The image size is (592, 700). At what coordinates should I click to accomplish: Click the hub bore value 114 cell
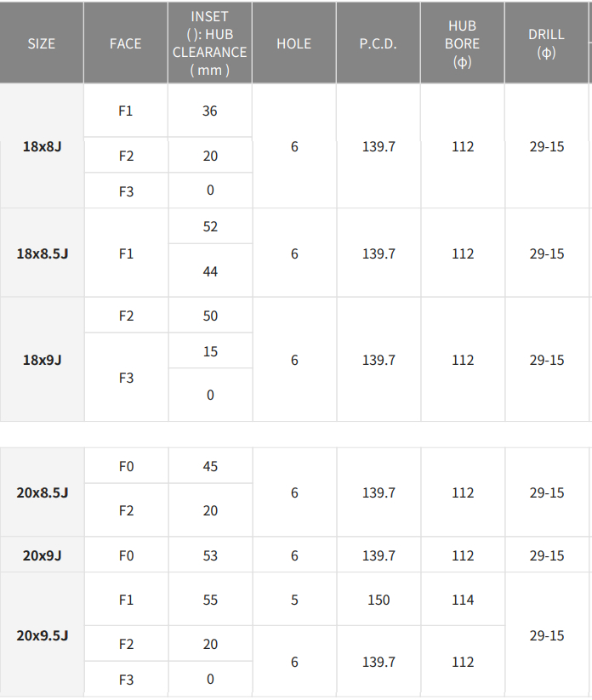click(463, 600)
